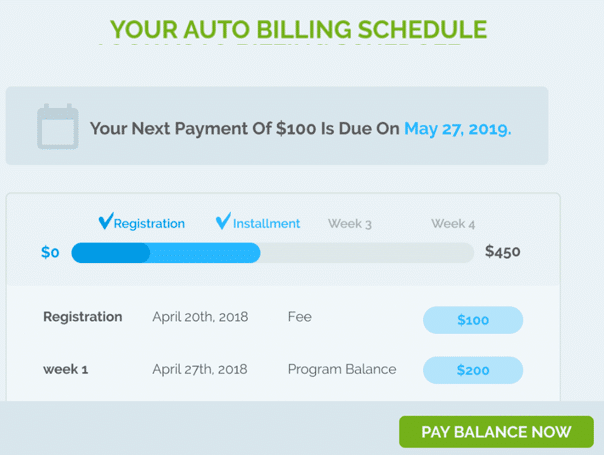Select the Week 4 step label
This screenshot has width=604, height=456.
click(x=453, y=224)
